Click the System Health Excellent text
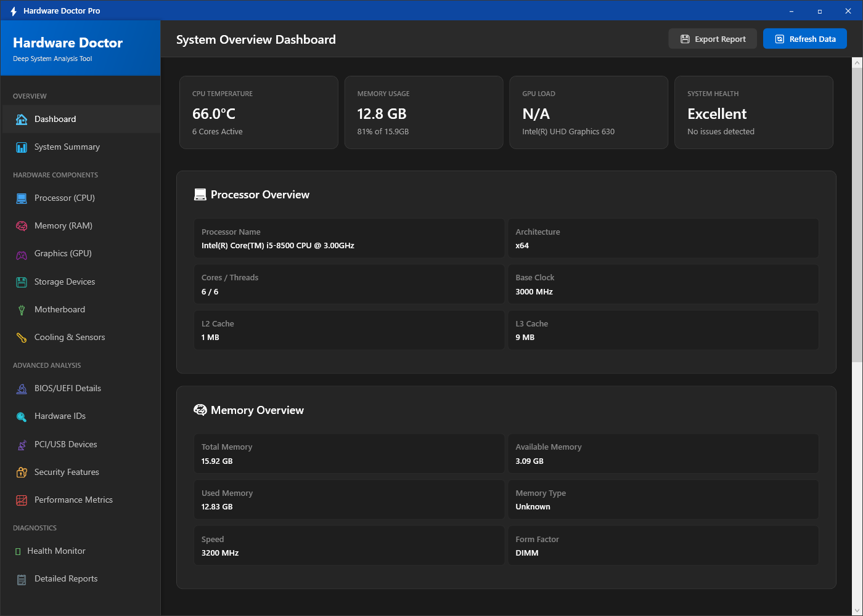This screenshot has height=616, width=863. [x=717, y=114]
